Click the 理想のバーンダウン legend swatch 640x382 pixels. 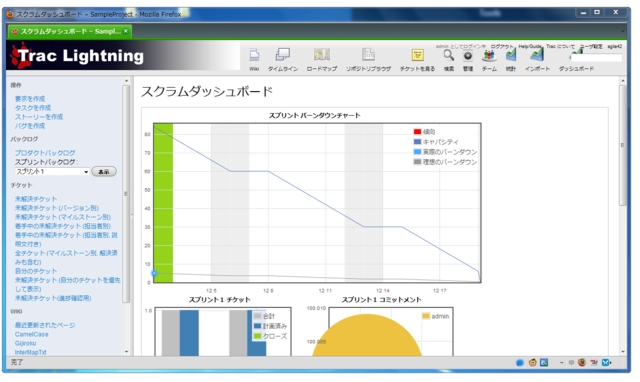pyautogui.click(x=417, y=162)
